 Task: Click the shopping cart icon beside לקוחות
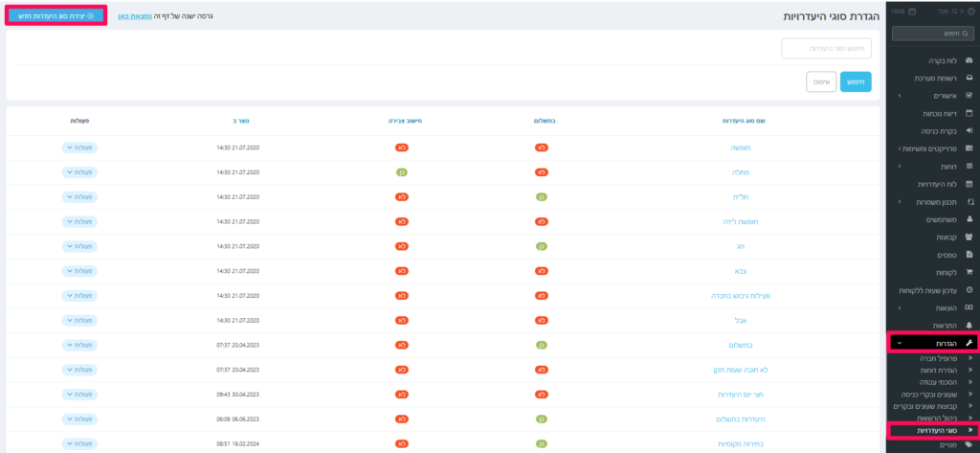point(969,272)
